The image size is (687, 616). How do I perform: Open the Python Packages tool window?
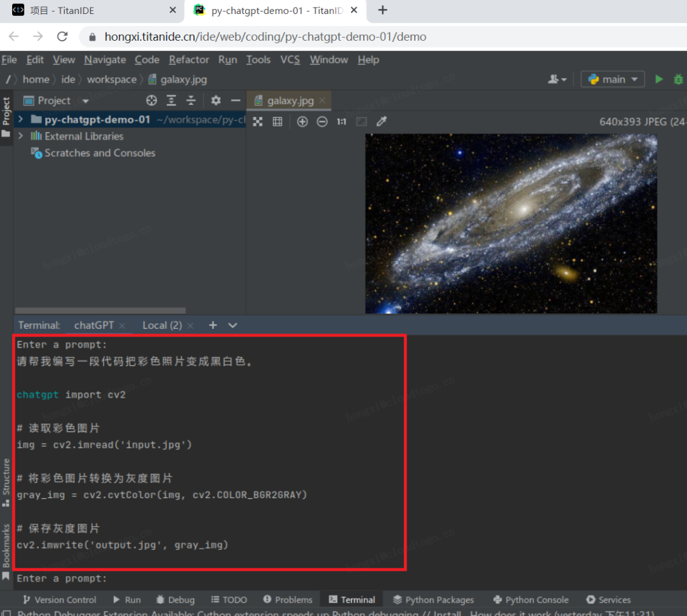(x=433, y=600)
